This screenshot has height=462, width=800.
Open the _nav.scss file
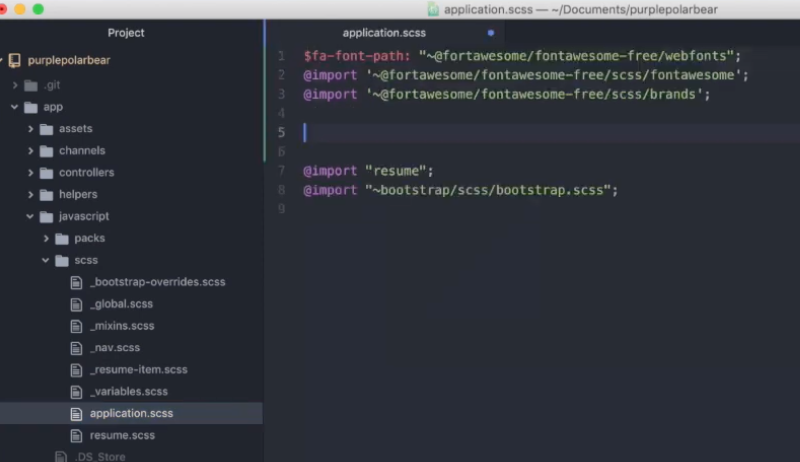click(x=115, y=348)
